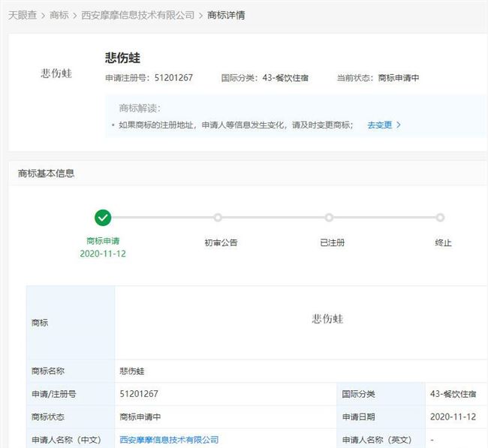The height and width of the screenshot is (448, 488).
Task: Open applicant link 西安摩摩信息技术有限公司 in the table
Action: [170, 440]
